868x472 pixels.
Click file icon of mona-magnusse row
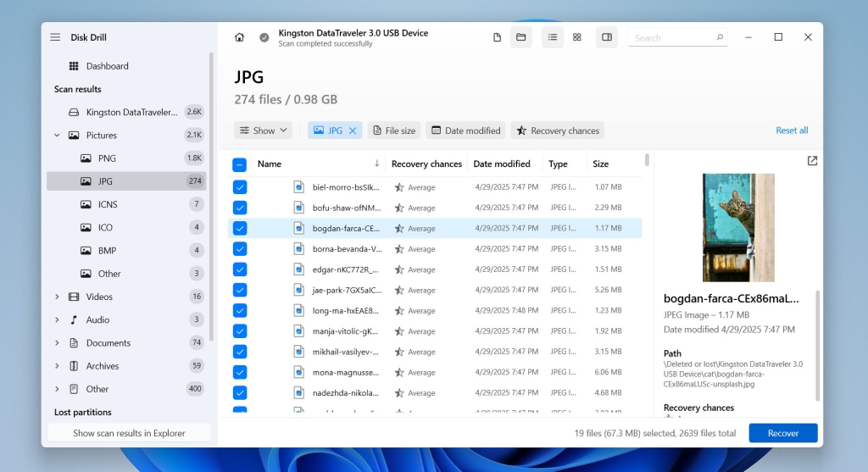[299, 372]
